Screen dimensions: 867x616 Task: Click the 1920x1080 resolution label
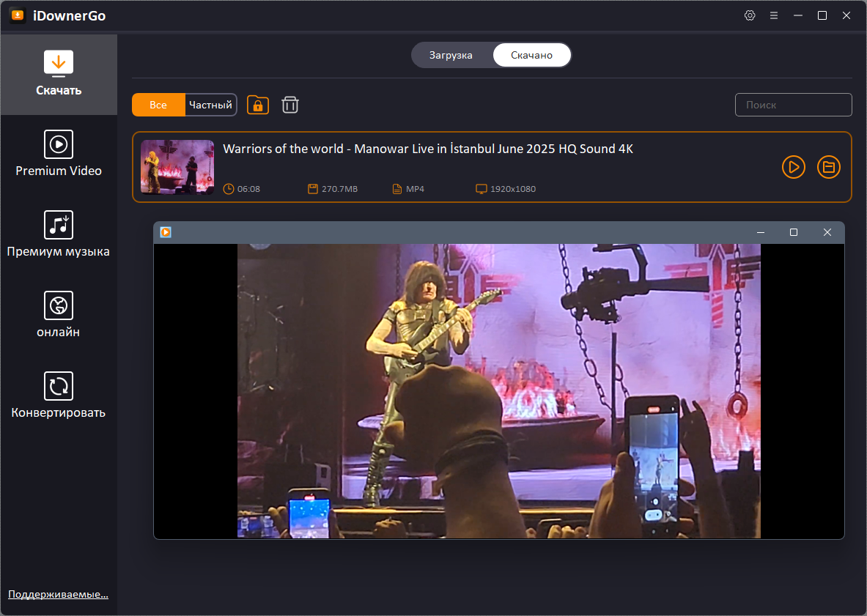click(513, 189)
